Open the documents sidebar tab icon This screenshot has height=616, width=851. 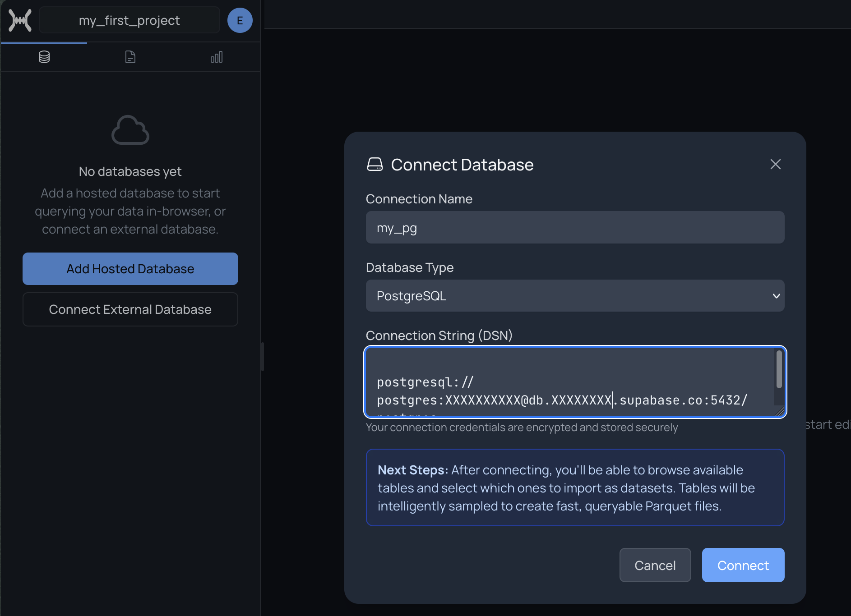pyautogui.click(x=130, y=57)
